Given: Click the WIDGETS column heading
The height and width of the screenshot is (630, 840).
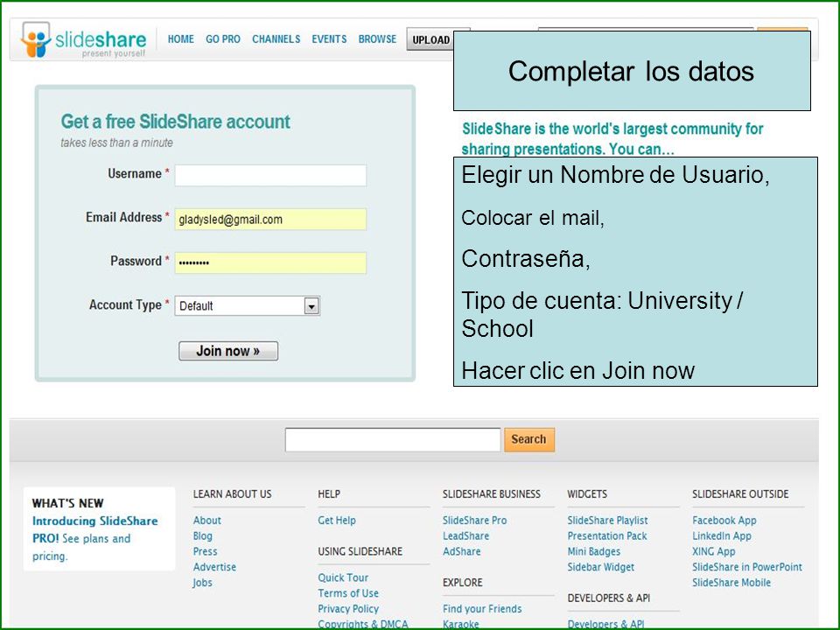Looking at the screenshot, I should tap(587, 493).
